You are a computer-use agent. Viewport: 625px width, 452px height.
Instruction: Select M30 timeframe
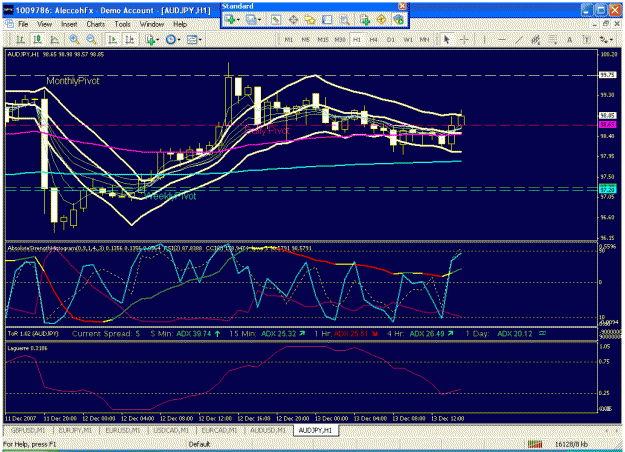click(340, 40)
